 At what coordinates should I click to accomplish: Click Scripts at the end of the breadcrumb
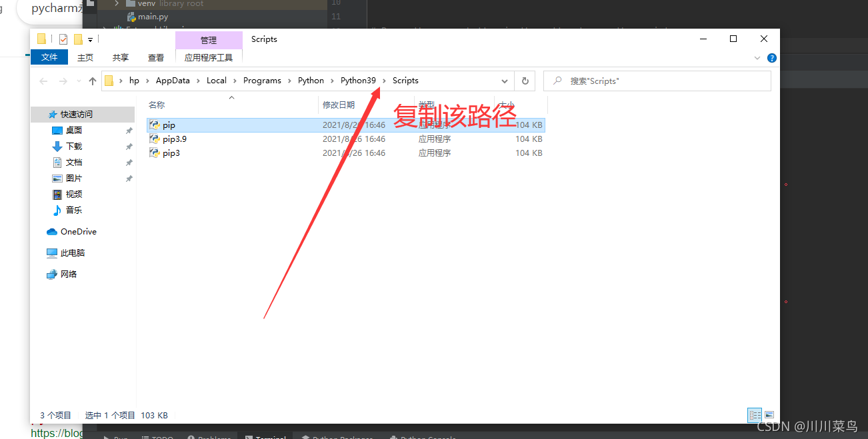click(x=405, y=81)
